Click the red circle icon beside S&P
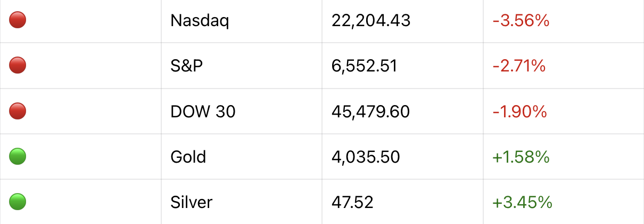Screen dimensions: 644x224 tap(18, 66)
